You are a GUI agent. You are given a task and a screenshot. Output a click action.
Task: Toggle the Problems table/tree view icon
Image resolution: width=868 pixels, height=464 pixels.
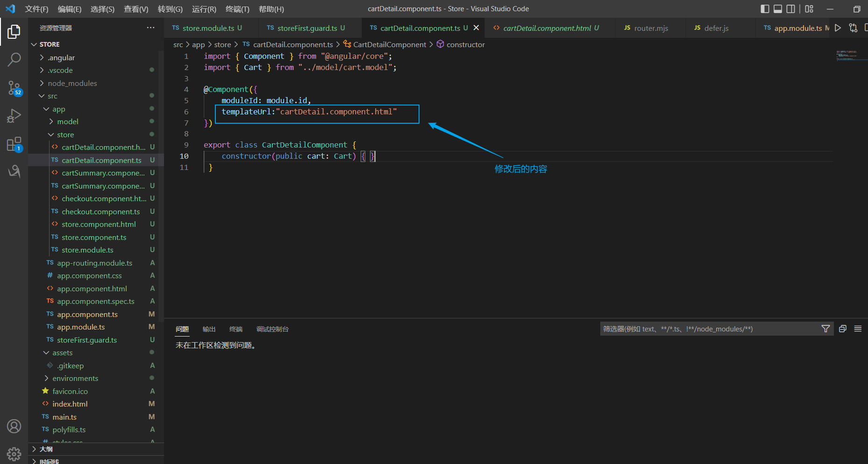858,329
